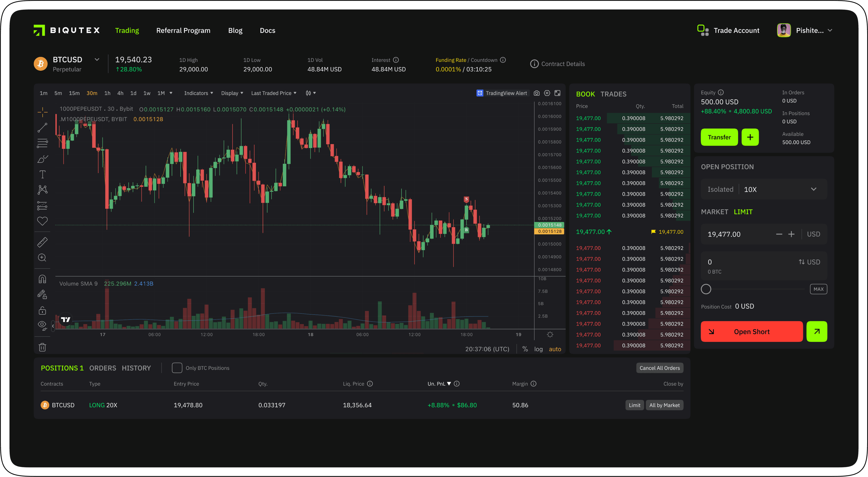This screenshot has width=868, height=477.
Task: Open chart settings gear in toolbar
Action: pos(547,93)
